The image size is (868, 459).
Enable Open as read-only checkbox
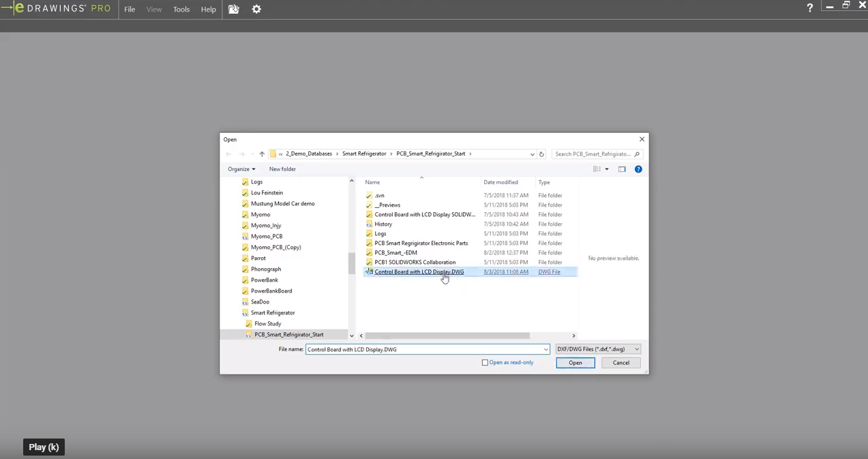coord(485,363)
